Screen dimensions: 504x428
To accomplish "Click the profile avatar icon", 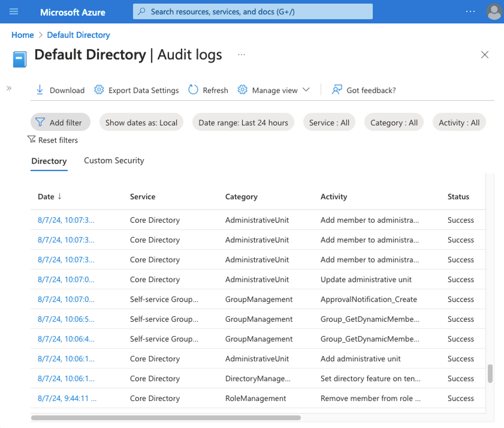I will tap(494, 12).
